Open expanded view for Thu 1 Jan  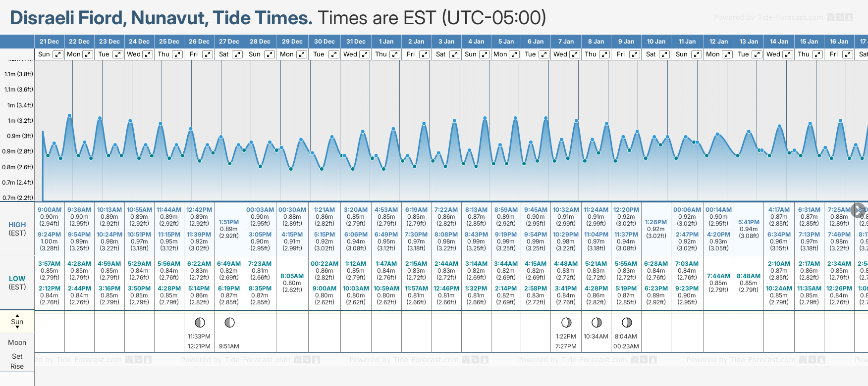pos(395,54)
